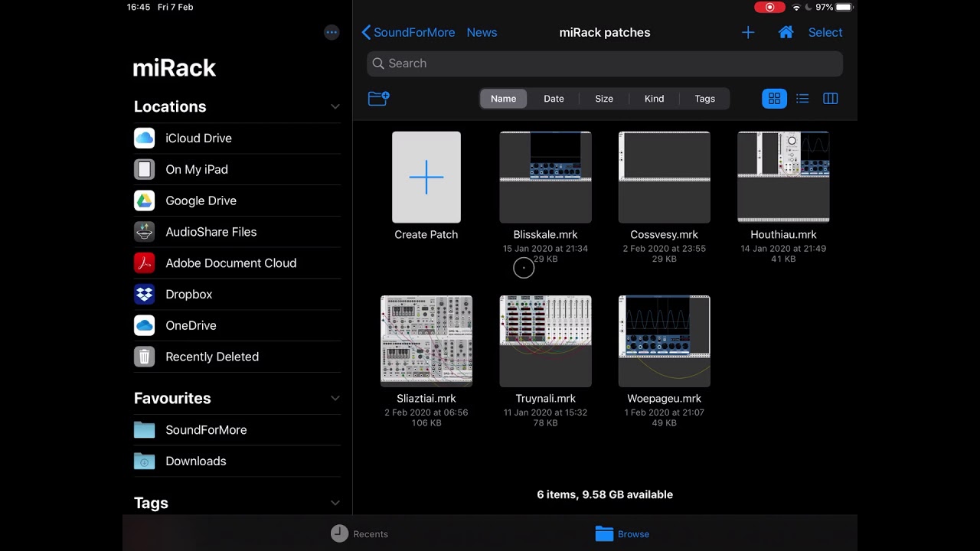Click the Search field
The width and height of the screenshot is (980, 551).
pyautogui.click(x=605, y=64)
